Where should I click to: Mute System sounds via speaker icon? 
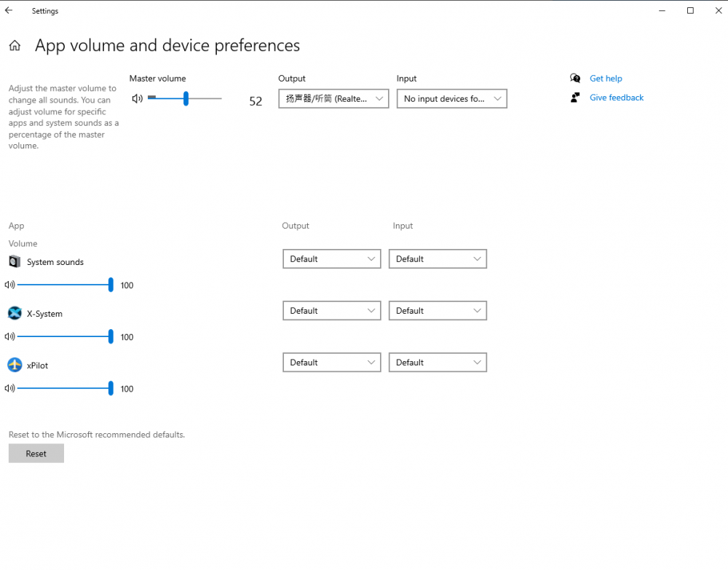10,285
